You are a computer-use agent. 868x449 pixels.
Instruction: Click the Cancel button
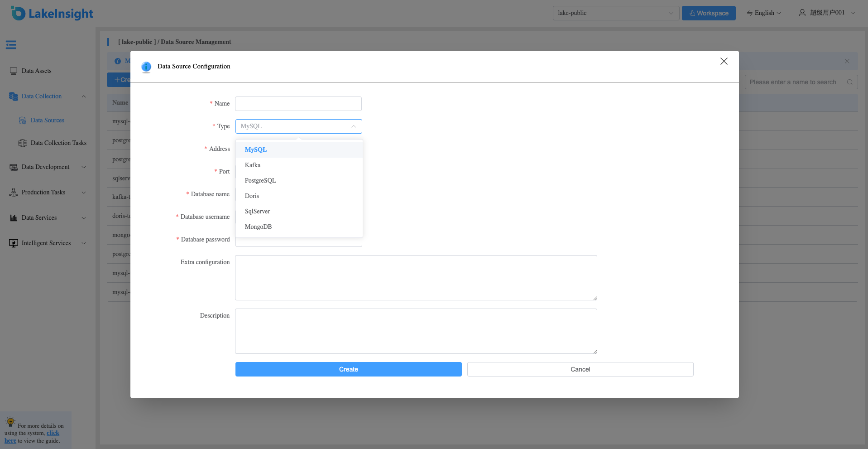tap(580, 369)
